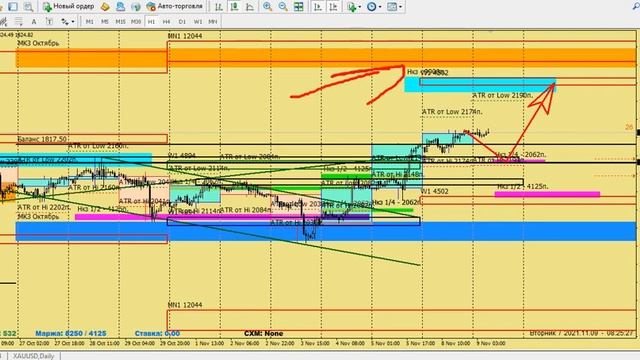
Task: Open the New Order (Новый ордер) dialog
Action: click(68, 7)
